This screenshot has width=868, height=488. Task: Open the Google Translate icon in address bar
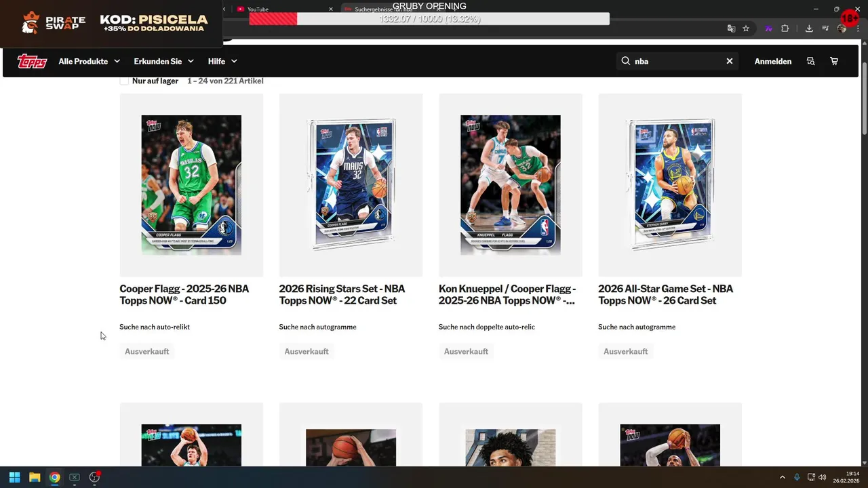[x=731, y=28]
